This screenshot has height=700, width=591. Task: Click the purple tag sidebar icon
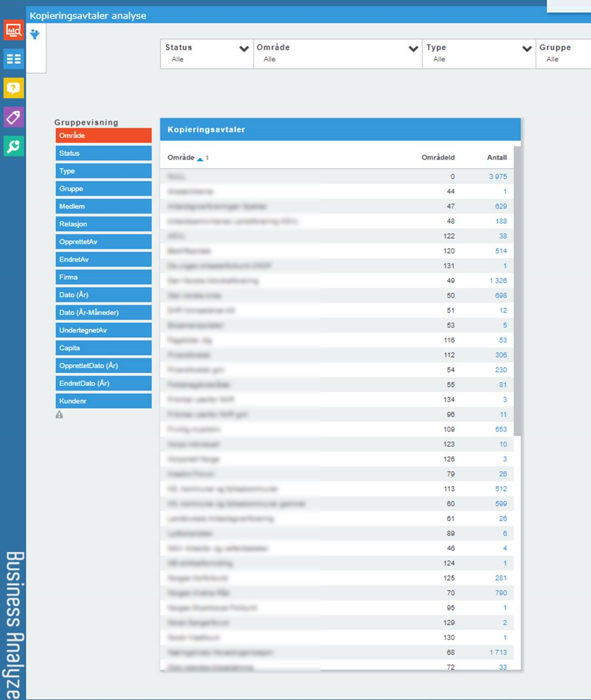14,117
